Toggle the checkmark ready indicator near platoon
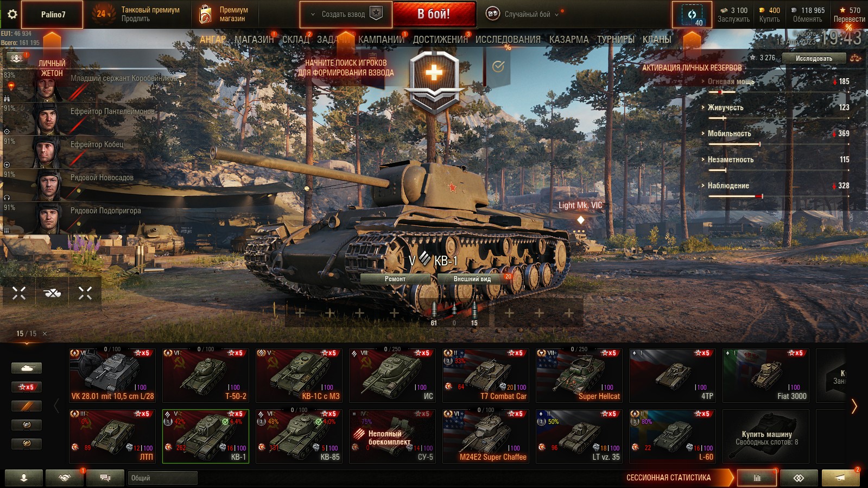This screenshot has height=488, width=868. click(x=498, y=67)
